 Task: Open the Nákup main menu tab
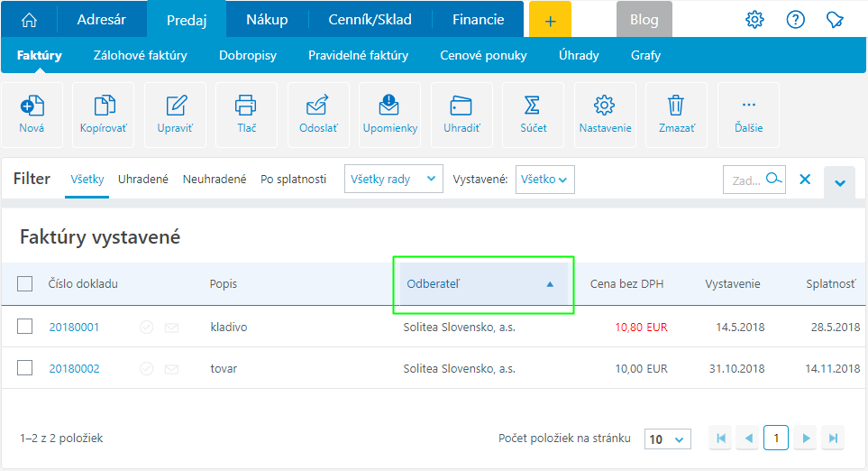pos(267,20)
